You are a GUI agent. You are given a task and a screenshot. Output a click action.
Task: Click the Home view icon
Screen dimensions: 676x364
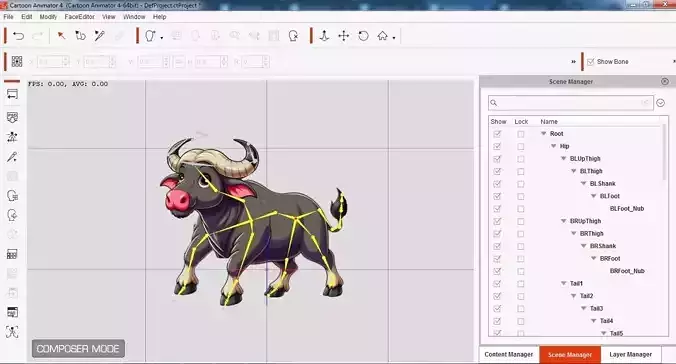[382, 36]
